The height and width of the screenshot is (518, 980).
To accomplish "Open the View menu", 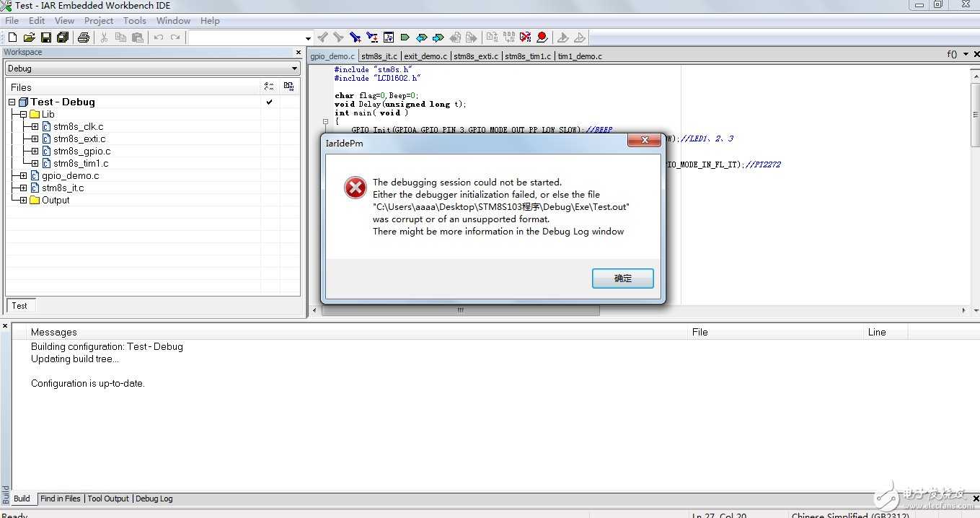I will (x=64, y=21).
